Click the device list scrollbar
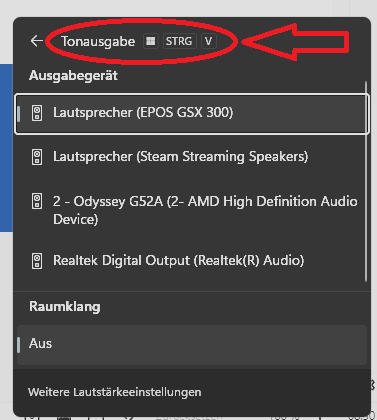Image resolution: width=377 pixels, height=420 pixels. (x=366, y=182)
